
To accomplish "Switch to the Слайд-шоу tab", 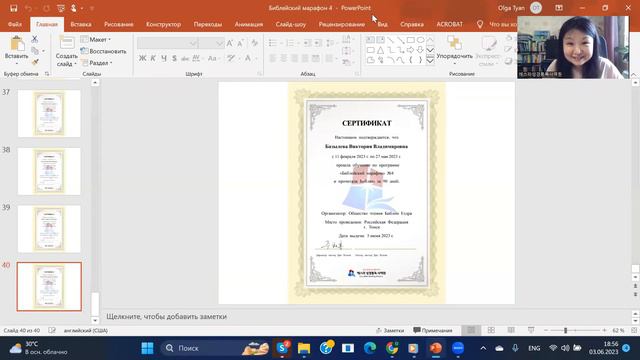I will (291, 24).
